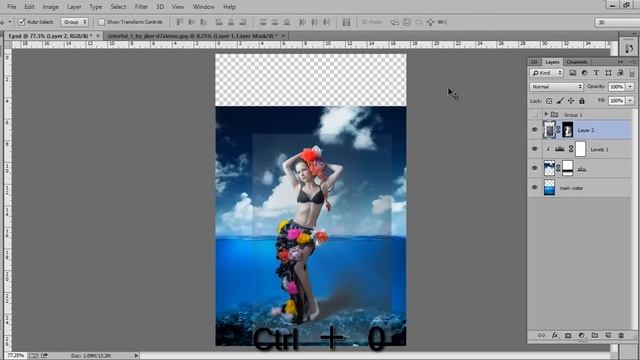Select the Levels 1 layer mask thumbnail
The width and height of the screenshot is (640, 360).
pos(580,149)
